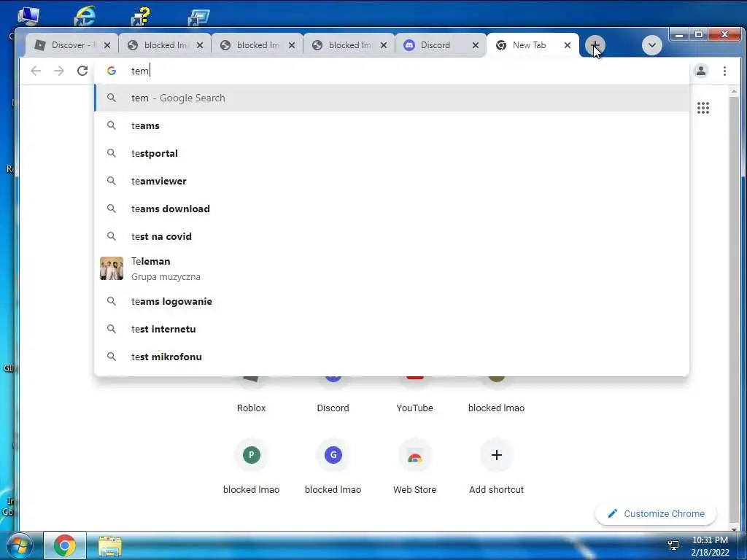
Task: Open the Discord shortcut tile
Action: point(333,394)
